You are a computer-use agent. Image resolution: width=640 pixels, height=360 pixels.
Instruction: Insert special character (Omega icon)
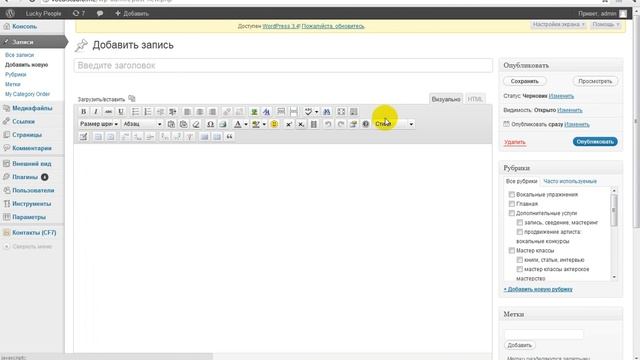point(210,124)
